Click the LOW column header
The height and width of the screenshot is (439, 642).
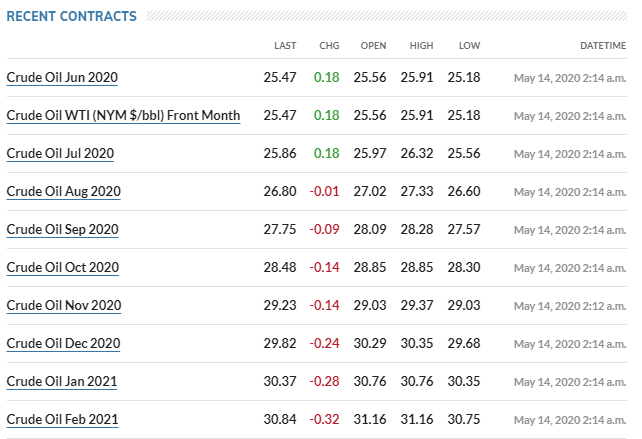tap(469, 45)
